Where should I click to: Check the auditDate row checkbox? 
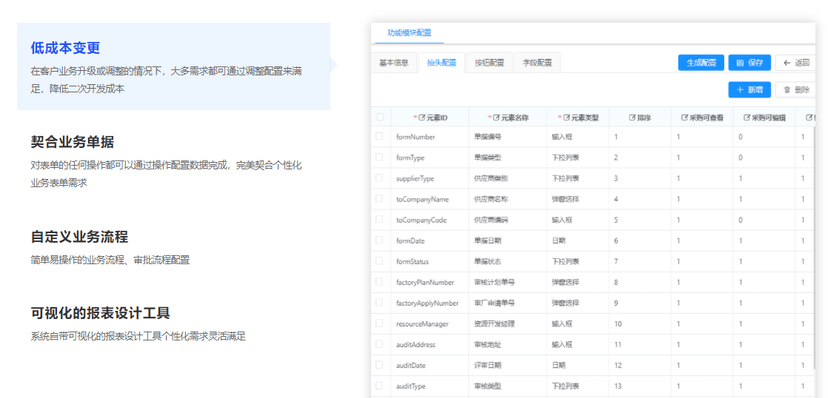(379, 365)
